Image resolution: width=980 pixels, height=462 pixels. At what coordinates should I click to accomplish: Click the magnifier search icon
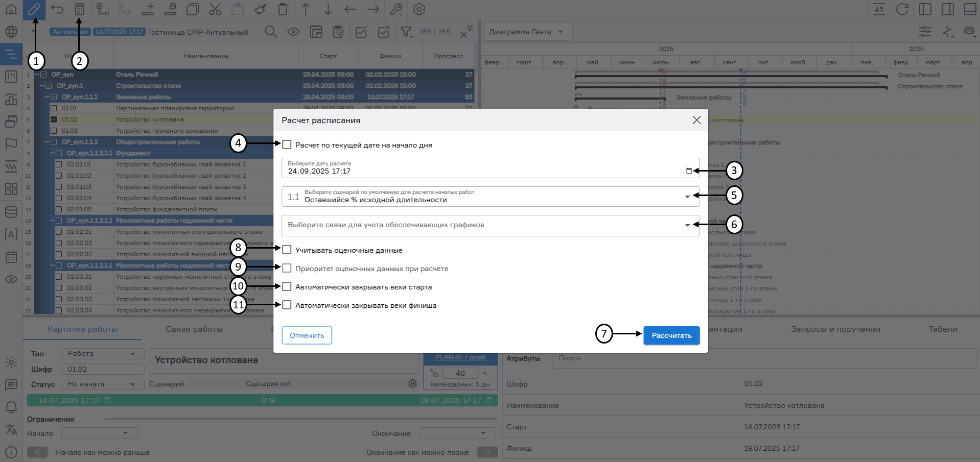tap(271, 32)
